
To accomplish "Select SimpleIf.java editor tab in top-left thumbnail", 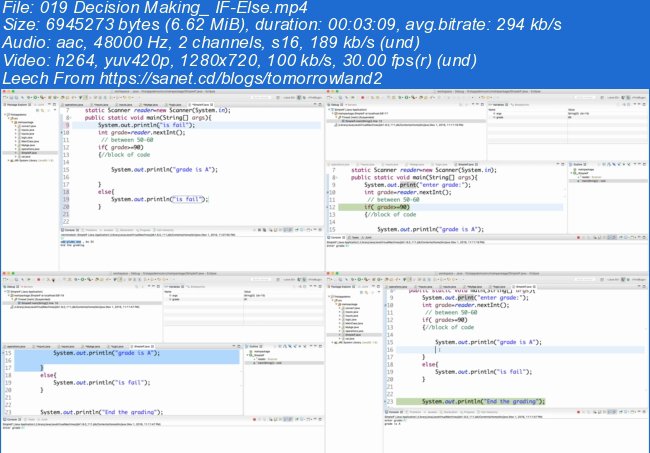I will pyautogui.click(x=201, y=105).
